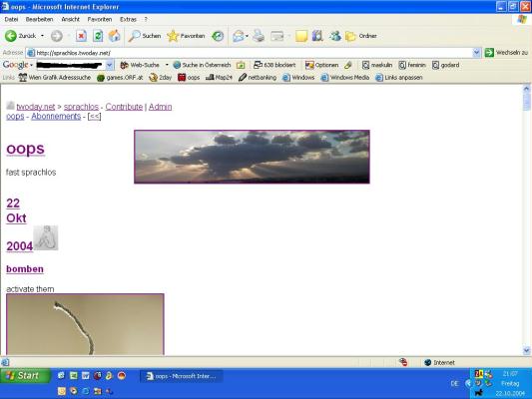Click the maskulin word-find button
The image size is (532, 399).
coord(377,65)
